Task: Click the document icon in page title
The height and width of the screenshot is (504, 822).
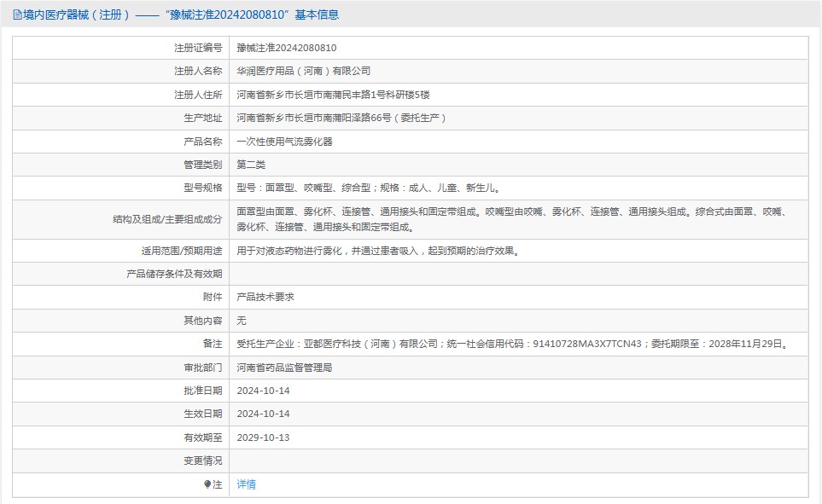Action: point(17,14)
